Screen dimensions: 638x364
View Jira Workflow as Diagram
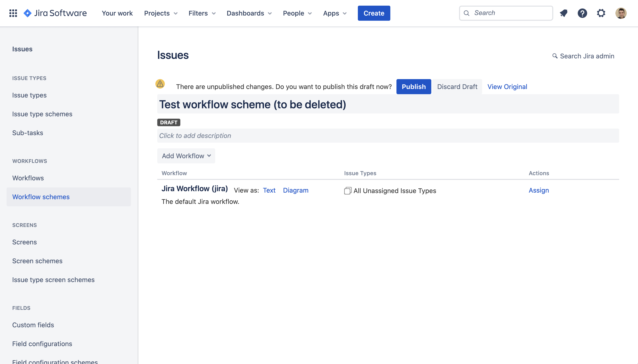[x=296, y=190]
